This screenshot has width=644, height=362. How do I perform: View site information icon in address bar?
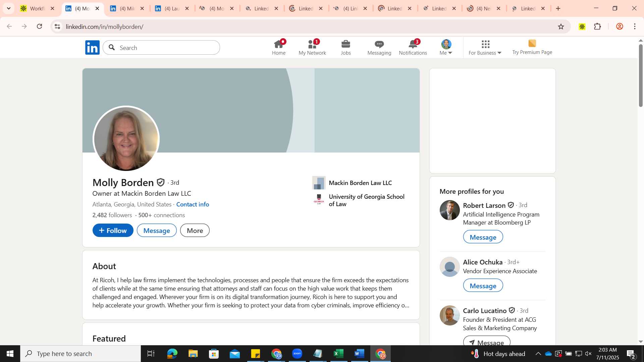(x=57, y=26)
